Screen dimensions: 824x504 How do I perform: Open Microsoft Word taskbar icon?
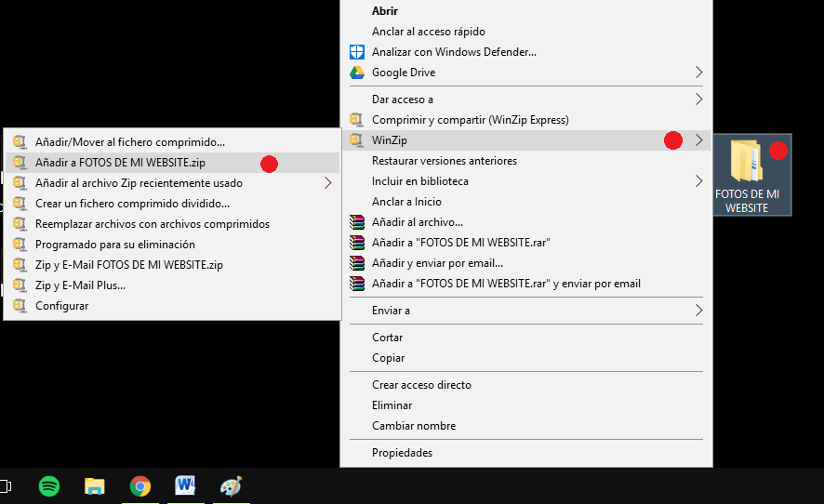185,485
